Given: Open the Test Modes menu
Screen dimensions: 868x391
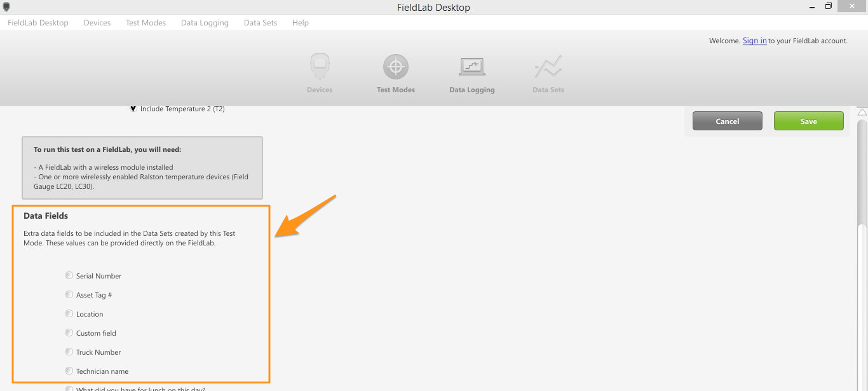Looking at the screenshot, I should point(146,23).
